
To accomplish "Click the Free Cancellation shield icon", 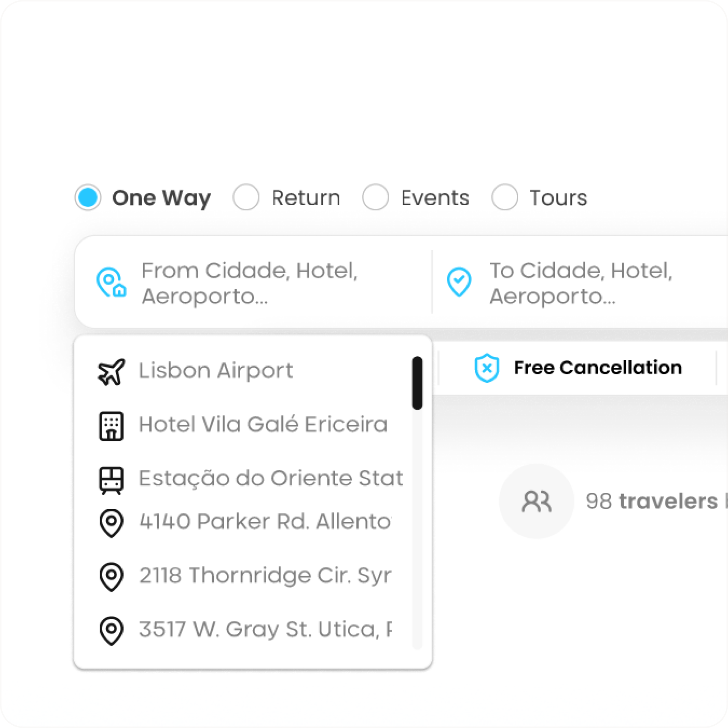I will click(487, 368).
